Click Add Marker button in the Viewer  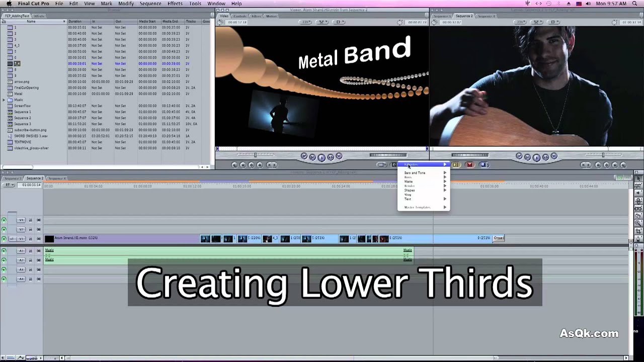coord(260,164)
